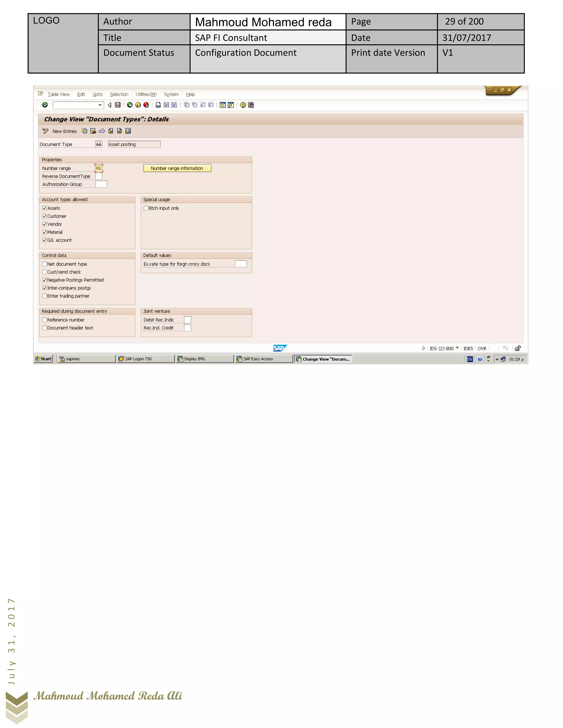Click the Previous Page icon
The height and width of the screenshot is (728, 563).
click(x=194, y=105)
